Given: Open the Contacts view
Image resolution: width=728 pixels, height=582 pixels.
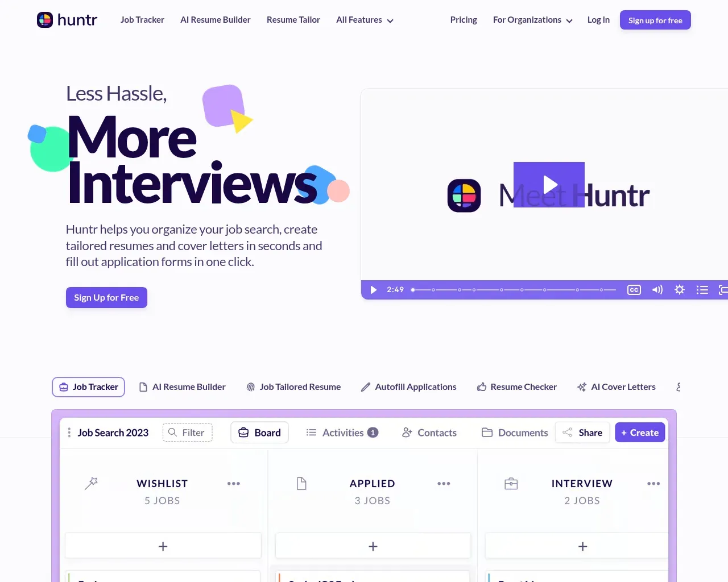Looking at the screenshot, I should click(429, 433).
